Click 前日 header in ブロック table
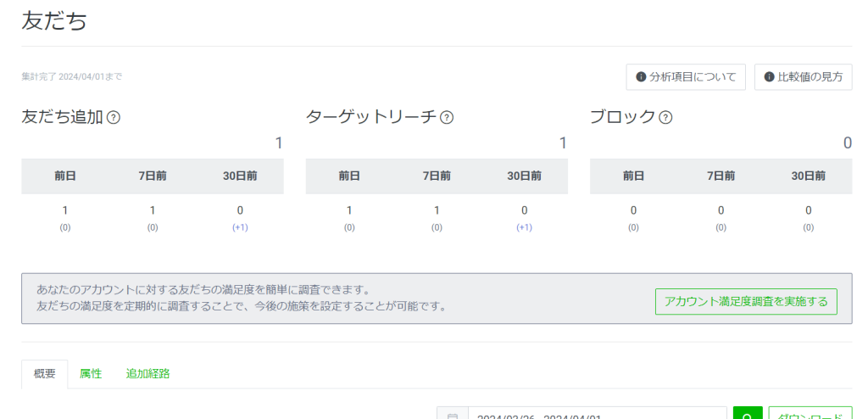Screen dimensions: 868x419 pos(633,176)
